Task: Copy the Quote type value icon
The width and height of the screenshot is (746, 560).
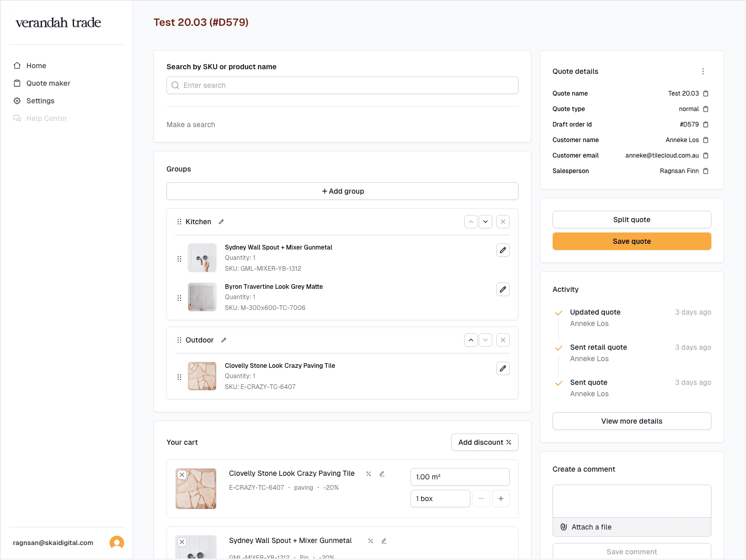Action: (706, 109)
